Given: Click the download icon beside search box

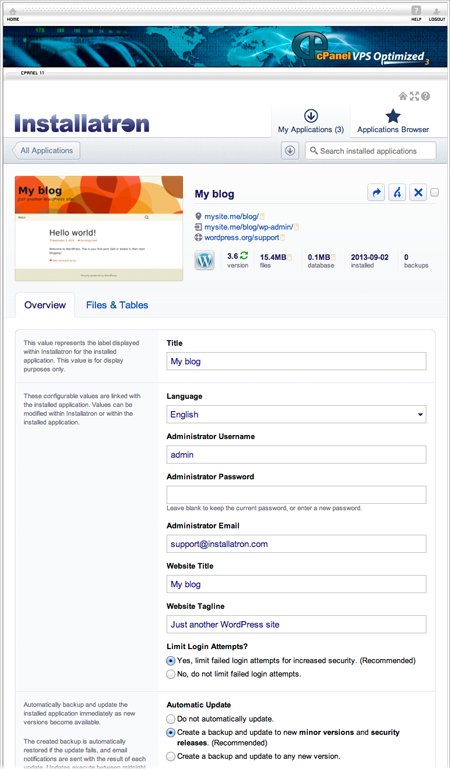Looking at the screenshot, I should point(290,151).
